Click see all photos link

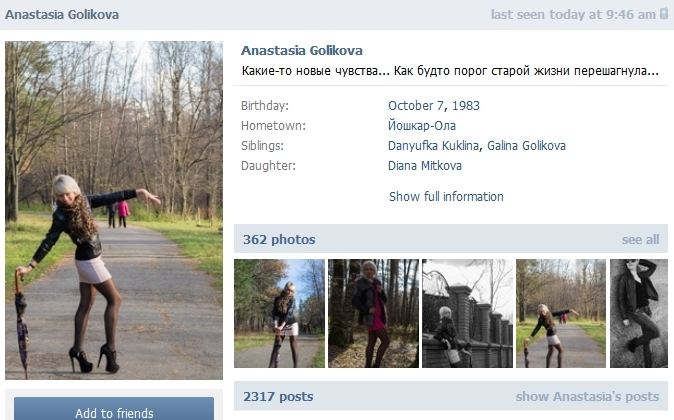(640, 239)
